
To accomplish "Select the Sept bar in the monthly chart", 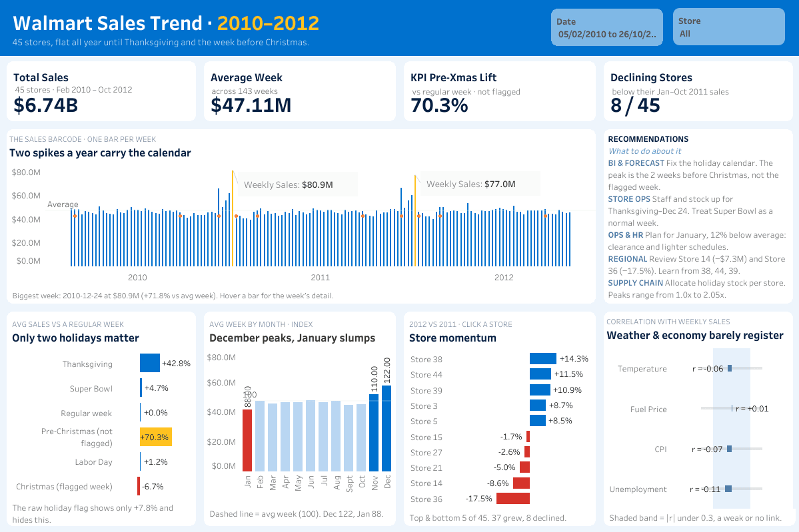I will tap(349, 438).
